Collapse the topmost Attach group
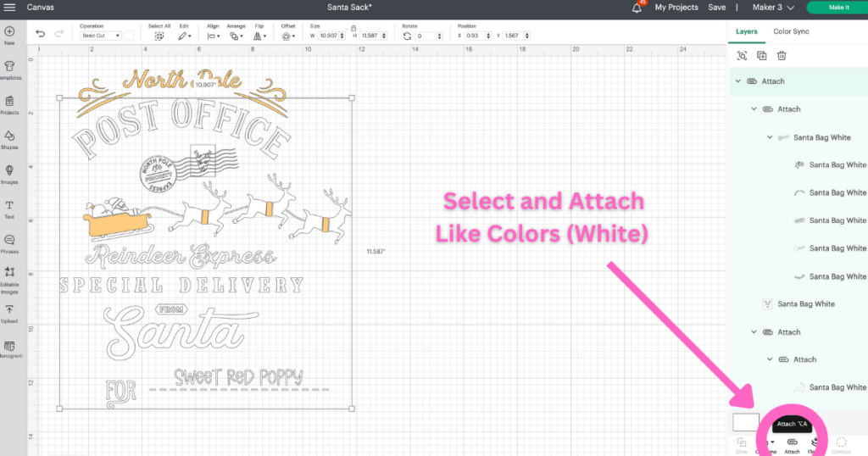Viewport: 868px width, 456px height. click(x=738, y=81)
